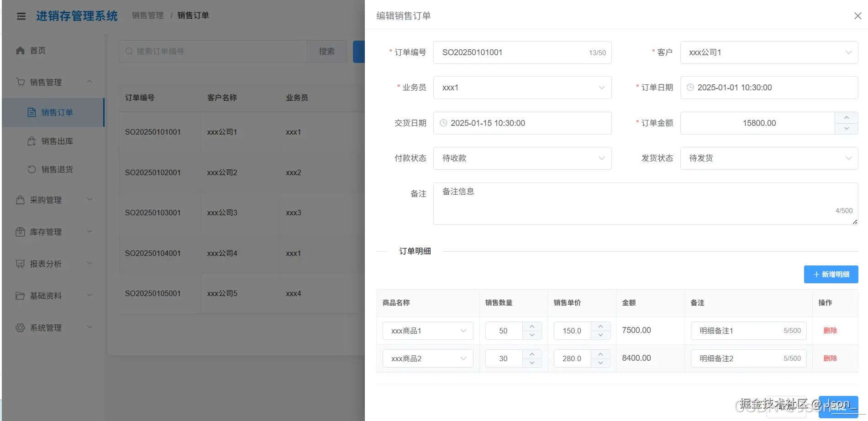Image resolution: width=868 pixels, height=421 pixels.
Task: Click the 销售管理 breadcrumb link
Action: pyautogui.click(x=148, y=16)
